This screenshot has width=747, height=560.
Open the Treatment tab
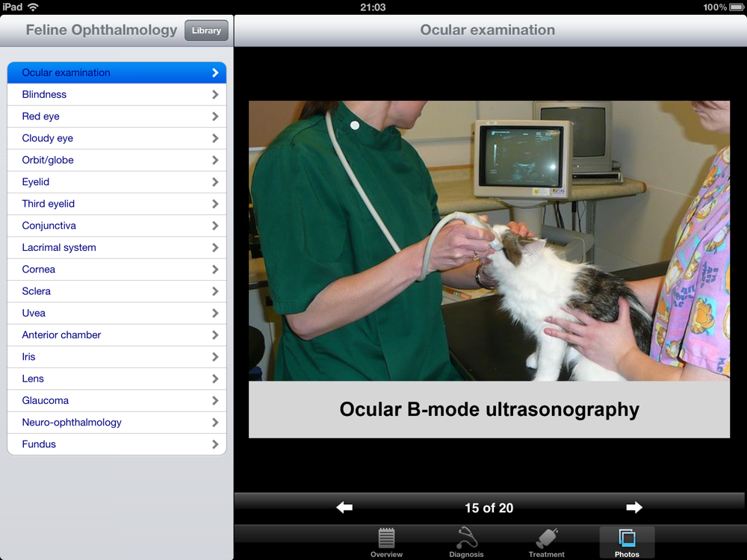tap(547, 543)
